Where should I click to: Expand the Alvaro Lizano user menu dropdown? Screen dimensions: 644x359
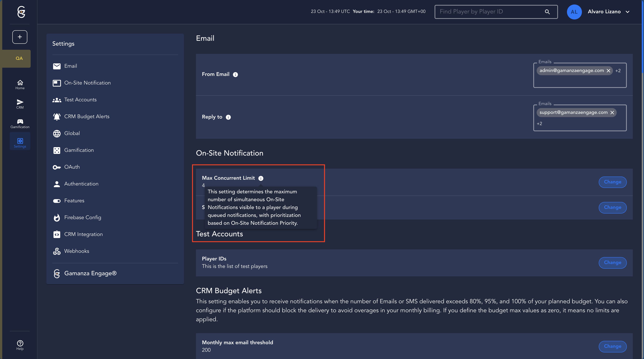(x=627, y=12)
